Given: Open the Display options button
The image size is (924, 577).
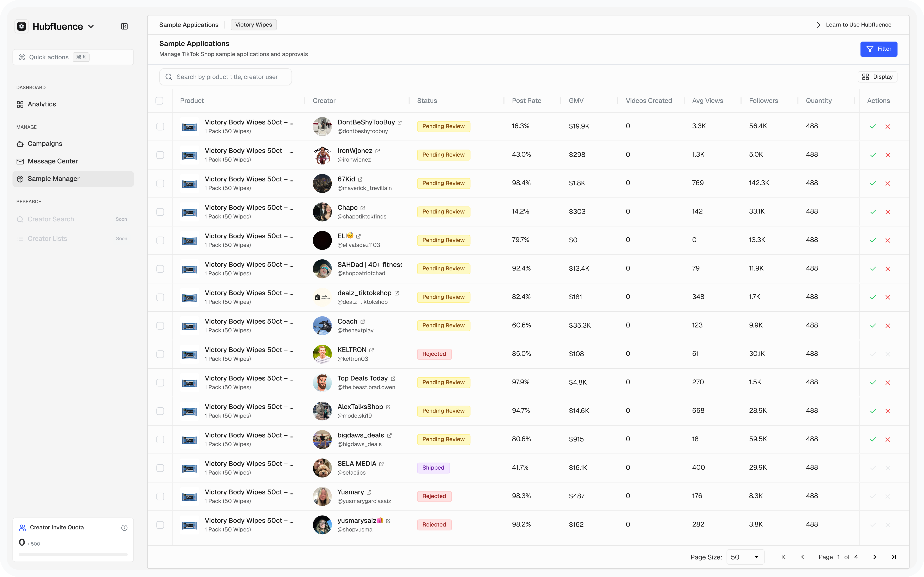Looking at the screenshot, I should coord(877,77).
